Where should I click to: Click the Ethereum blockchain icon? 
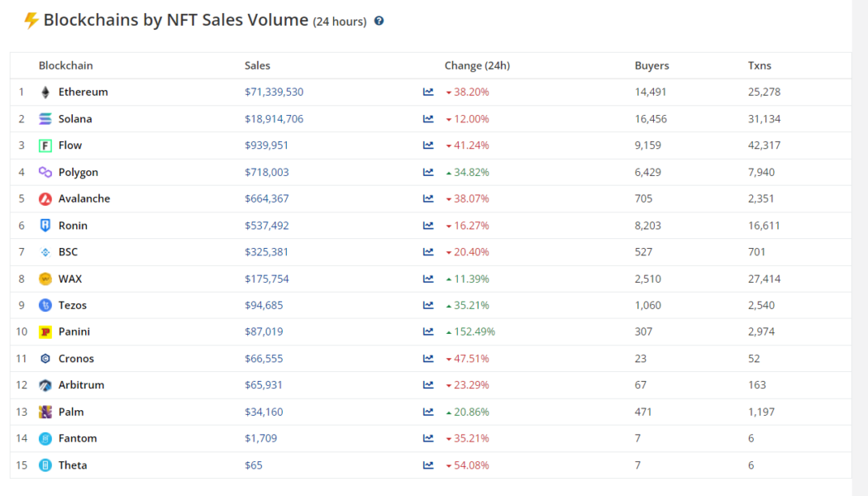(45, 92)
